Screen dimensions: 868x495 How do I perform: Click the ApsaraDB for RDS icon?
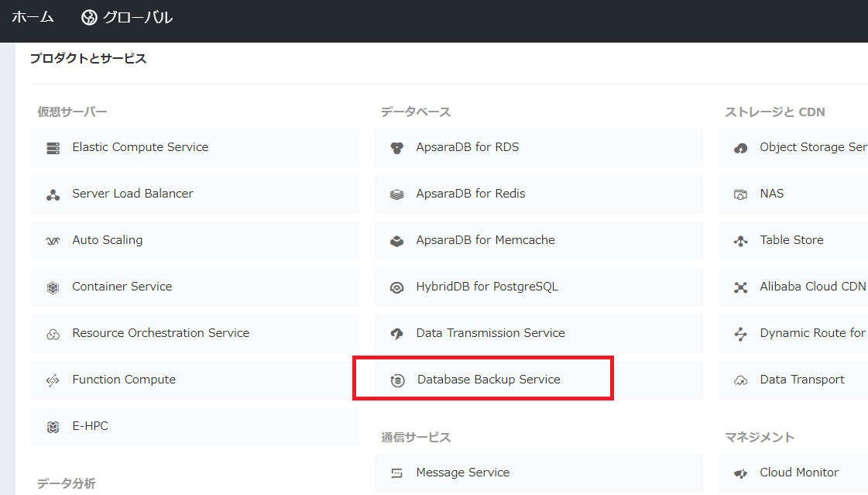(x=396, y=148)
